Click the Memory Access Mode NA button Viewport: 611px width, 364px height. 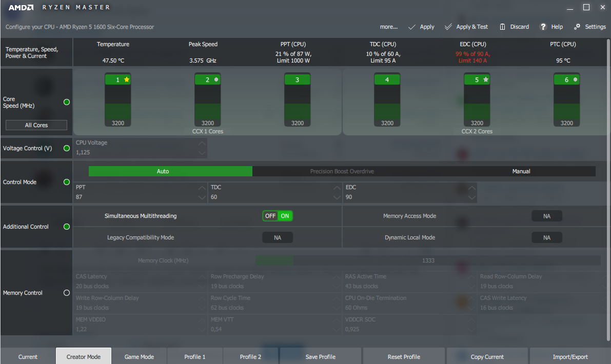[547, 216]
